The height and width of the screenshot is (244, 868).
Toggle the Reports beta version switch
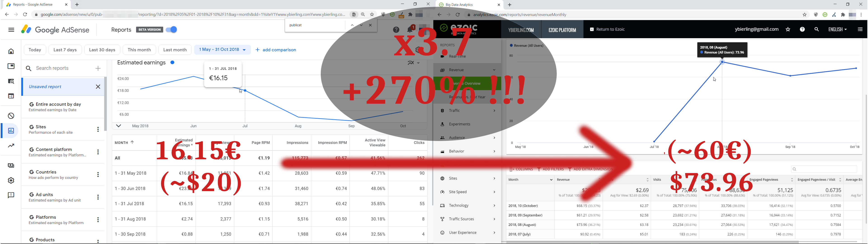click(172, 30)
